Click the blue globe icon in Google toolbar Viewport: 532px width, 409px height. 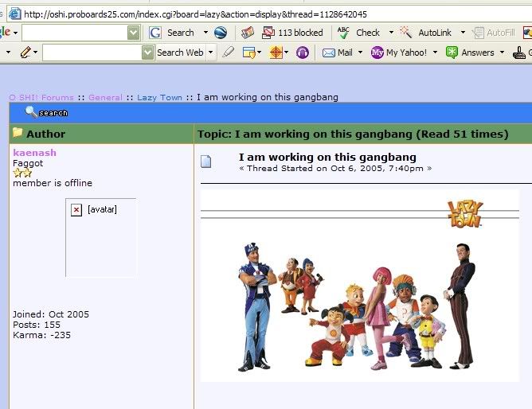221,33
